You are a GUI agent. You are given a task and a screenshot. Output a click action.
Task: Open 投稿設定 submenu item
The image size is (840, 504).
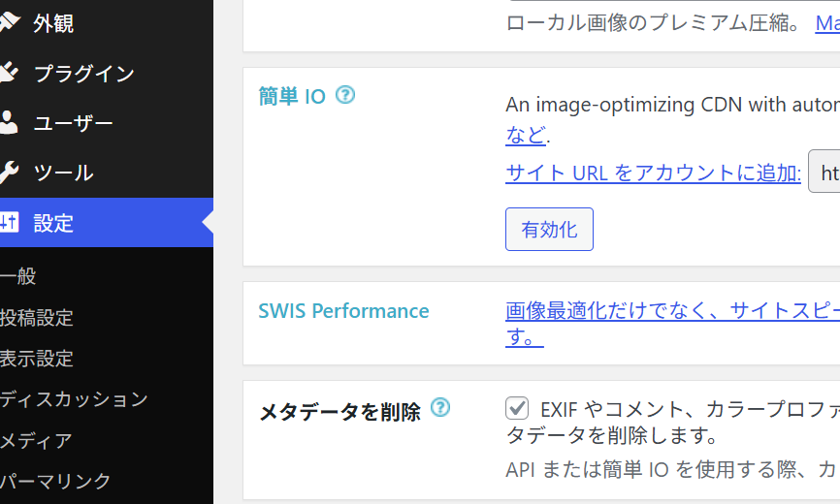(37, 317)
